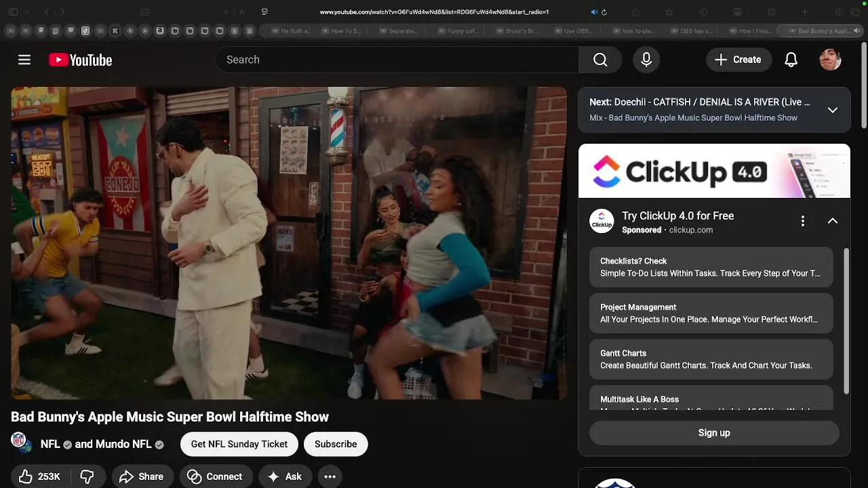The height and width of the screenshot is (488, 868).
Task: Open the pinned TikTok tab
Action: click(85, 30)
